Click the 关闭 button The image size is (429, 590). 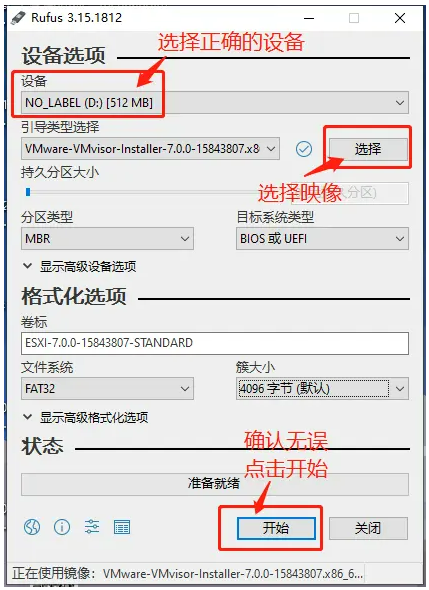pos(368,528)
